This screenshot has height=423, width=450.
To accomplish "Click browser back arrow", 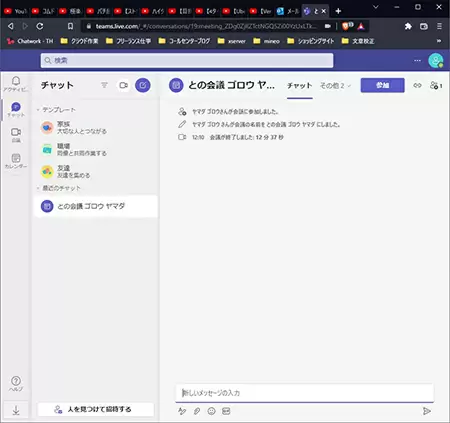I will 11,26.
